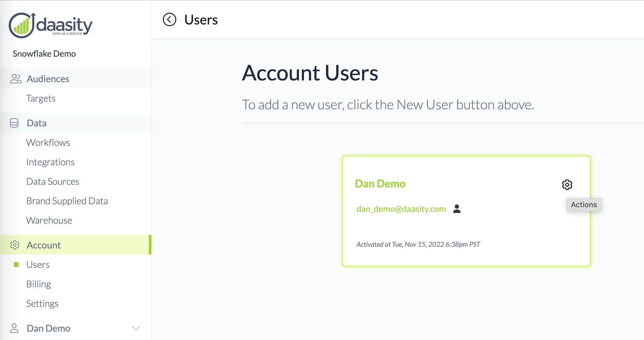Select Users under Account
This screenshot has width=644, height=340.
(x=38, y=265)
